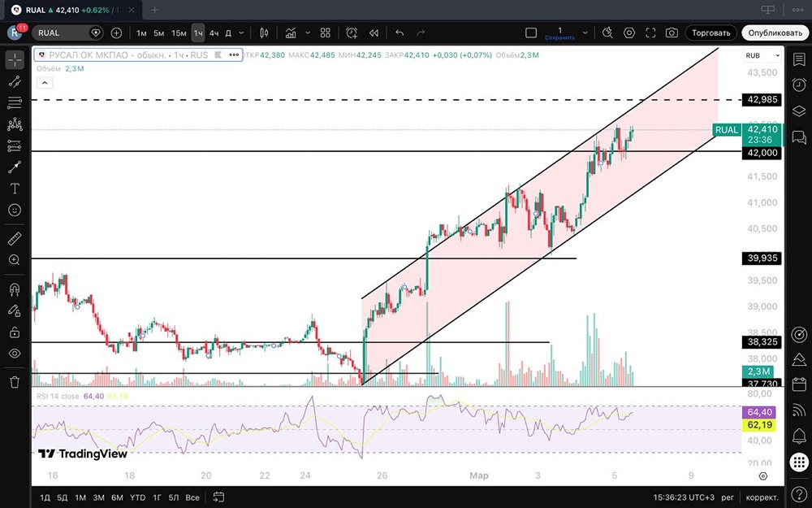
Task: Set chart range to 1Д
Action: [45, 497]
